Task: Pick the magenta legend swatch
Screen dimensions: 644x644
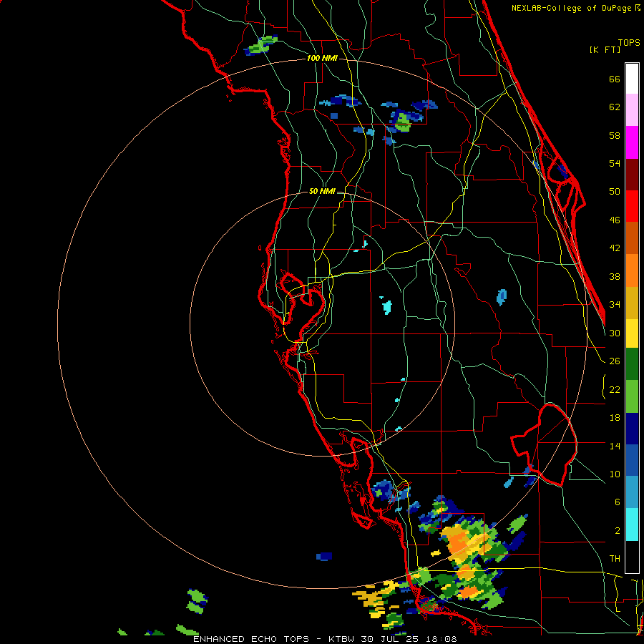Action: [x=632, y=142]
